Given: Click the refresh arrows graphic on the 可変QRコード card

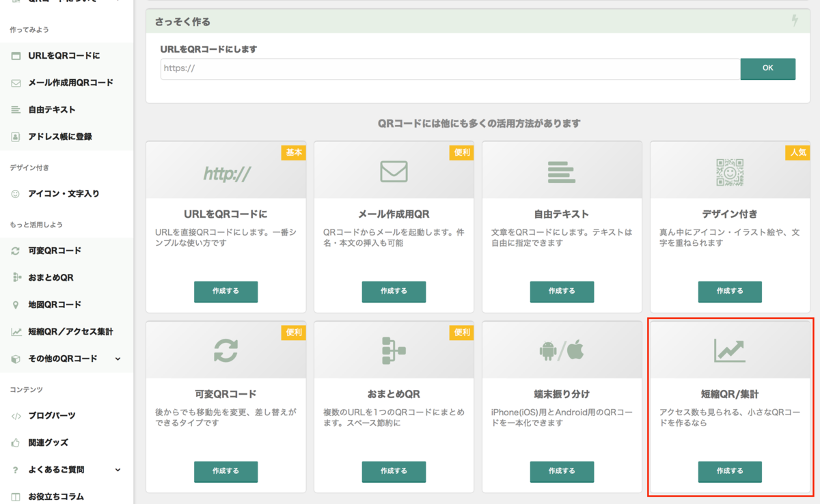Looking at the screenshot, I should pos(225,351).
